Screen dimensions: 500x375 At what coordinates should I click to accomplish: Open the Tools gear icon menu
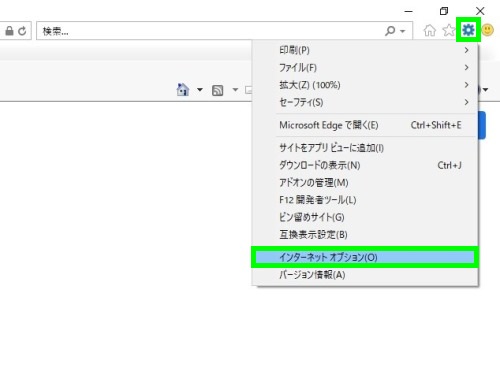point(468,30)
